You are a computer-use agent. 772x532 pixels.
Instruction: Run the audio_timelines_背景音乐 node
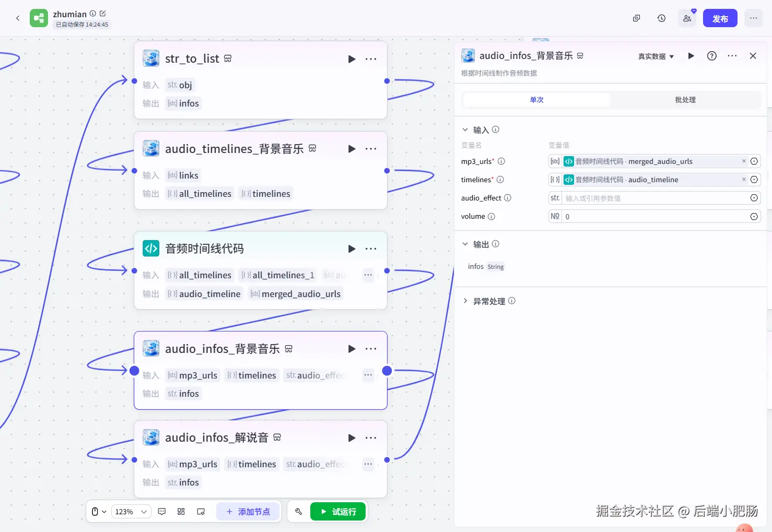[x=352, y=149]
